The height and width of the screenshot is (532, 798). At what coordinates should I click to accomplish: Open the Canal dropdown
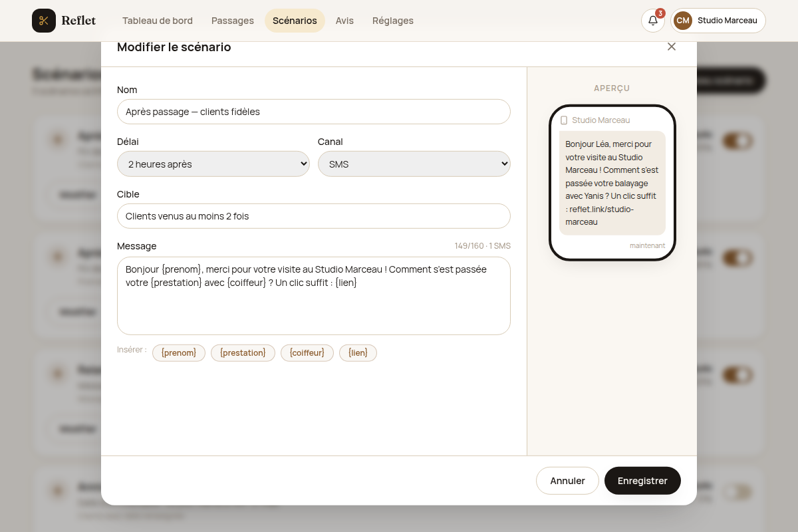[414, 164]
